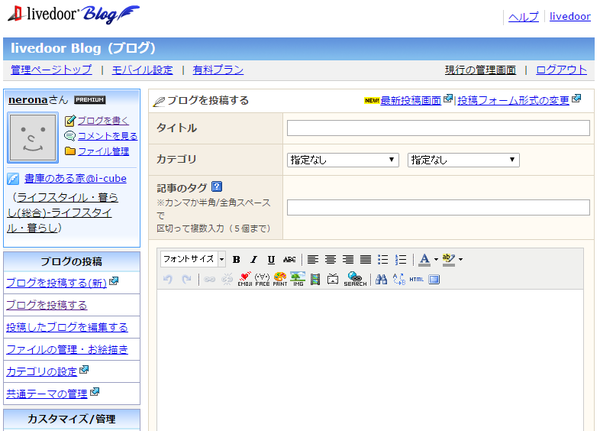Image resolution: width=600 pixels, height=431 pixels.
Task: Open ブログを投稿する sidebar link
Action: [x=47, y=305]
